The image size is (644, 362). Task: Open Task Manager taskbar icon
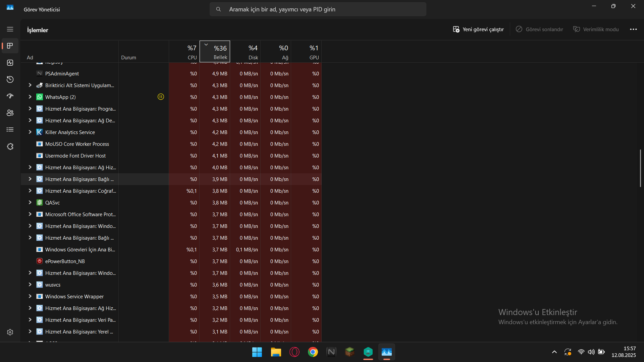(387, 352)
